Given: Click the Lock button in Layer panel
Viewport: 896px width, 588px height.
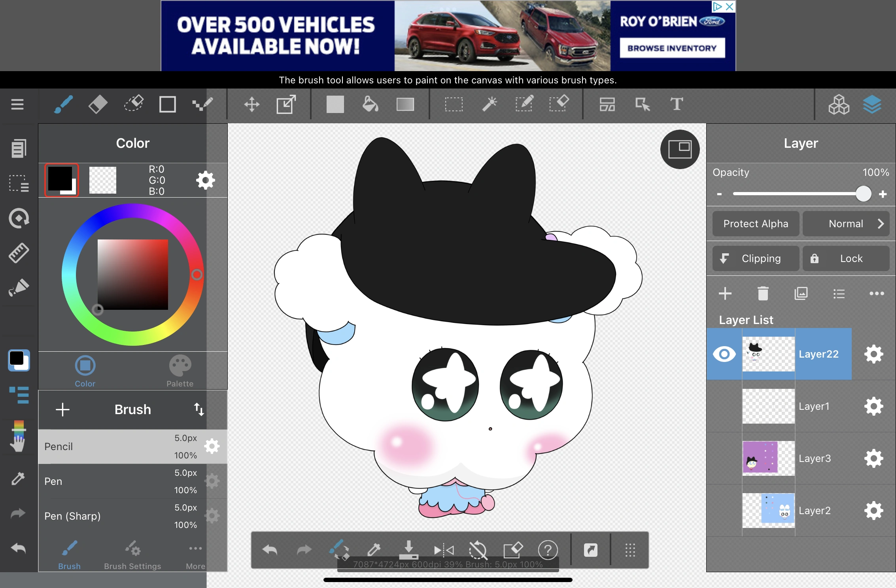Looking at the screenshot, I should click(x=846, y=258).
